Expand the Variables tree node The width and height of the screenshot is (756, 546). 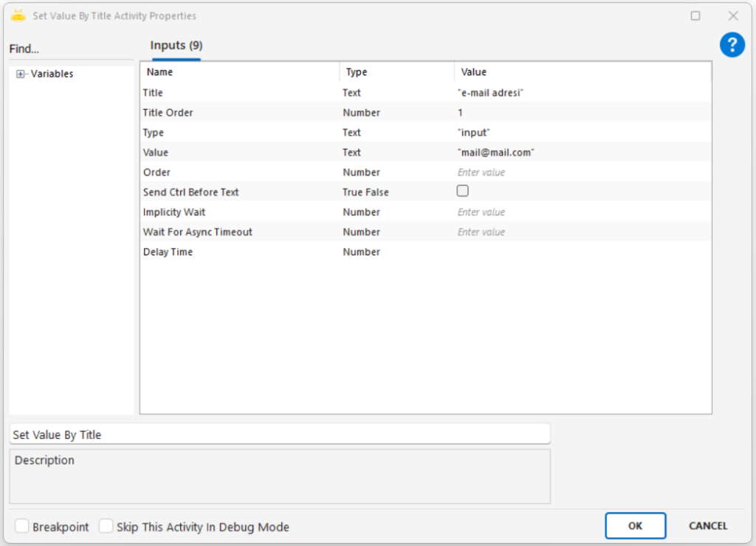coord(21,74)
